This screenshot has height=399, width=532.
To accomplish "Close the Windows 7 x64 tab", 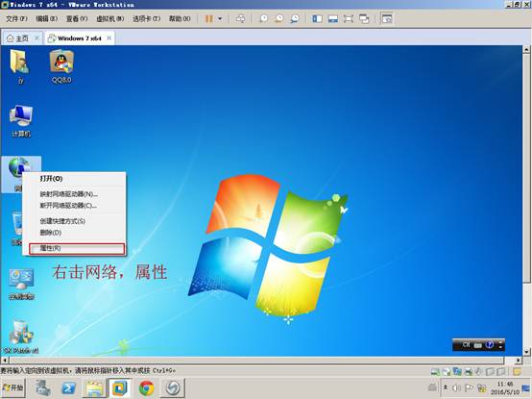I will [109, 38].
